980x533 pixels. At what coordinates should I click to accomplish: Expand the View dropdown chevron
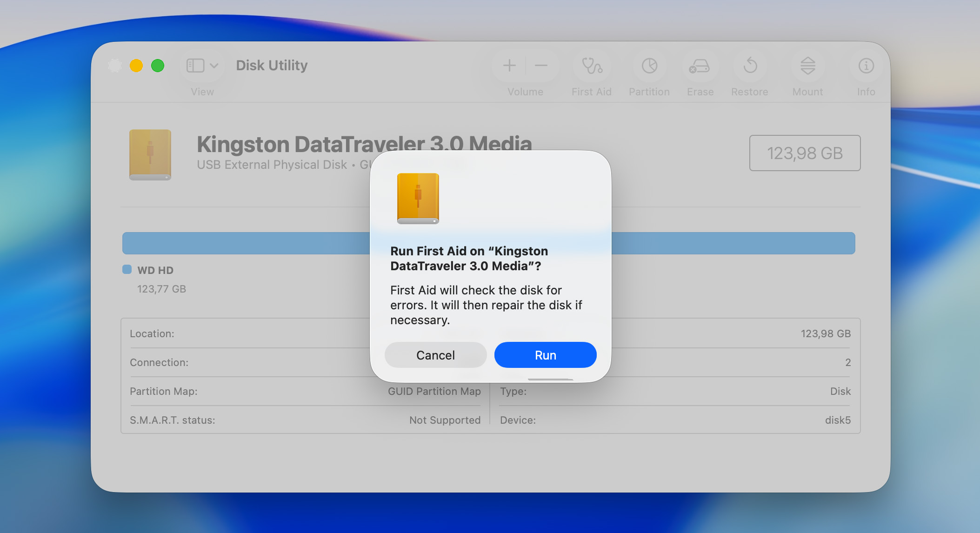coord(214,66)
